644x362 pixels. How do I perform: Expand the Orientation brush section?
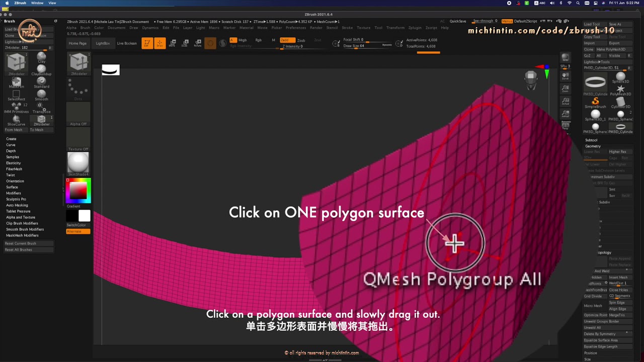coord(15,181)
